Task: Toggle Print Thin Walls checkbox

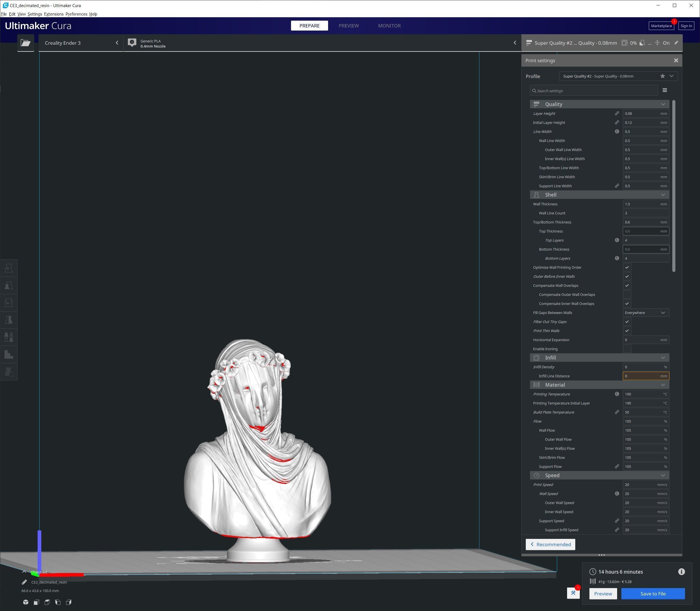Action: [x=627, y=331]
